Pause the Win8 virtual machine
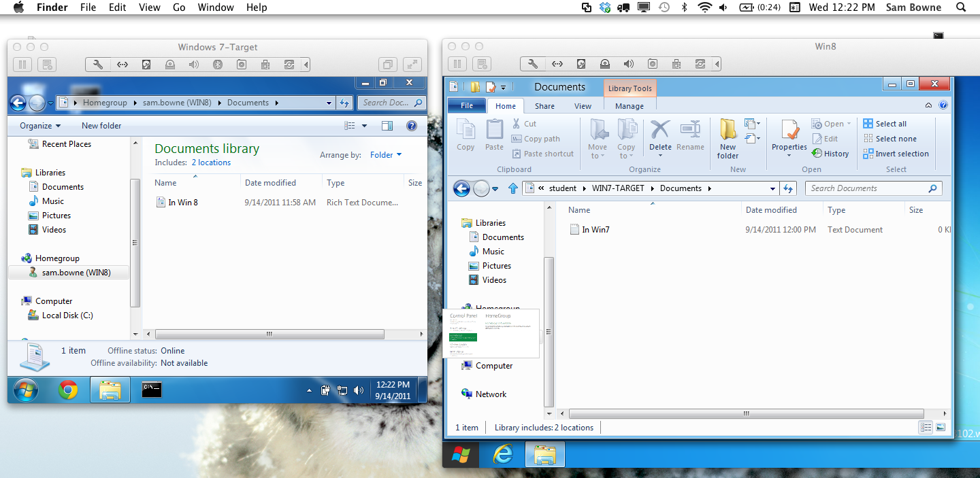Screen dimensions: 980x478 (457, 64)
